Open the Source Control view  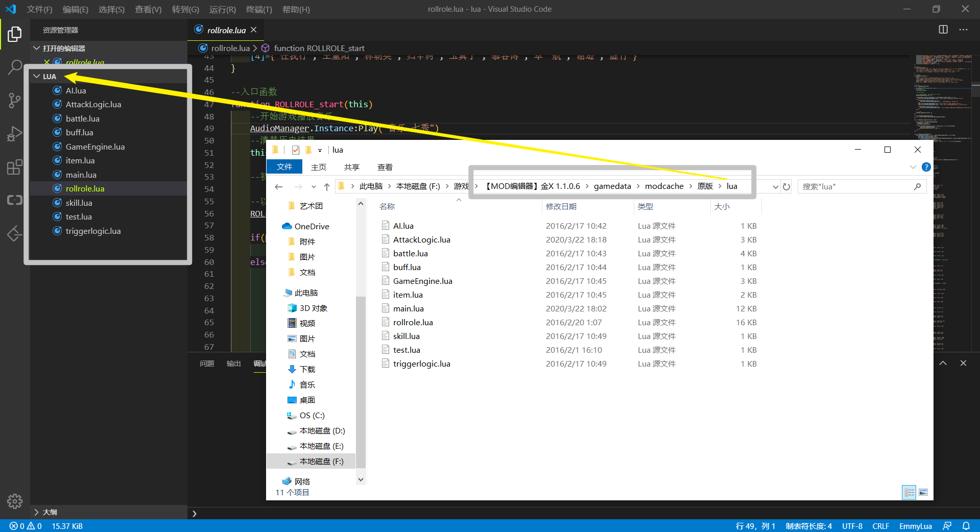point(14,100)
